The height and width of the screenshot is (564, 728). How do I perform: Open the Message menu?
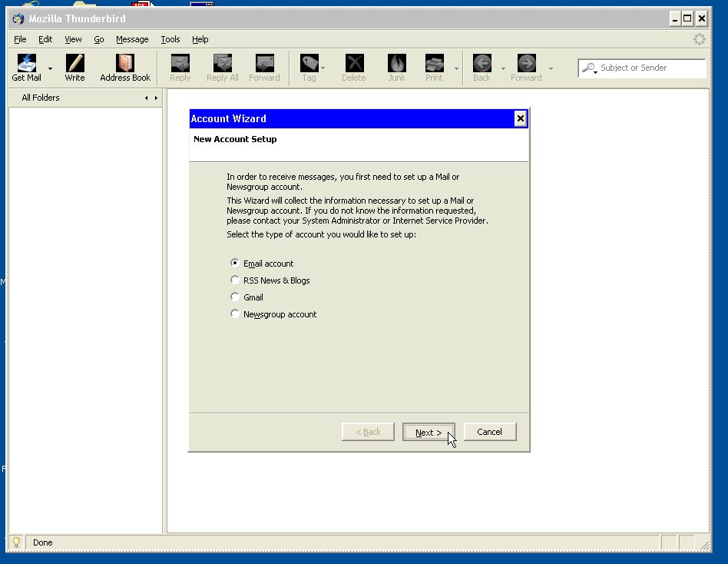pos(132,39)
